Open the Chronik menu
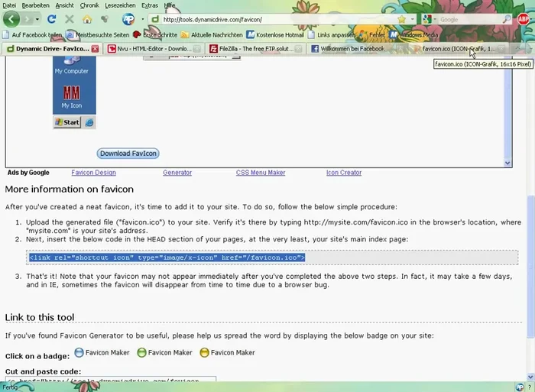Screen dimensions: 535x392 pos(89,5)
